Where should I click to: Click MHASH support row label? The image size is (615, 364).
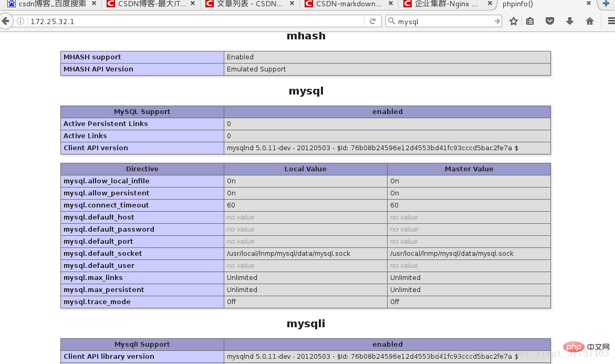pyautogui.click(x=92, y=57)
